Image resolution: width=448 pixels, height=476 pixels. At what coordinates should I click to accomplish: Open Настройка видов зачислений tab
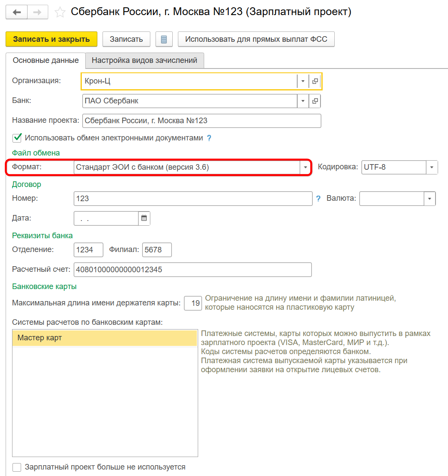(144, 60)
